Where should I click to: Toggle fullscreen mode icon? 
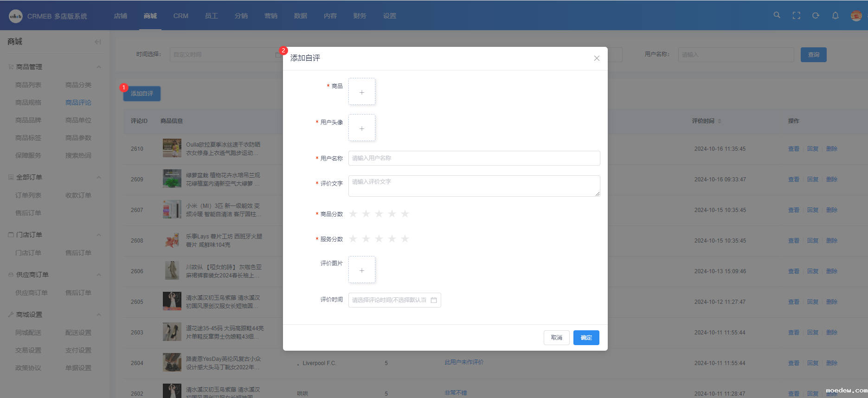tap(797, 15)
